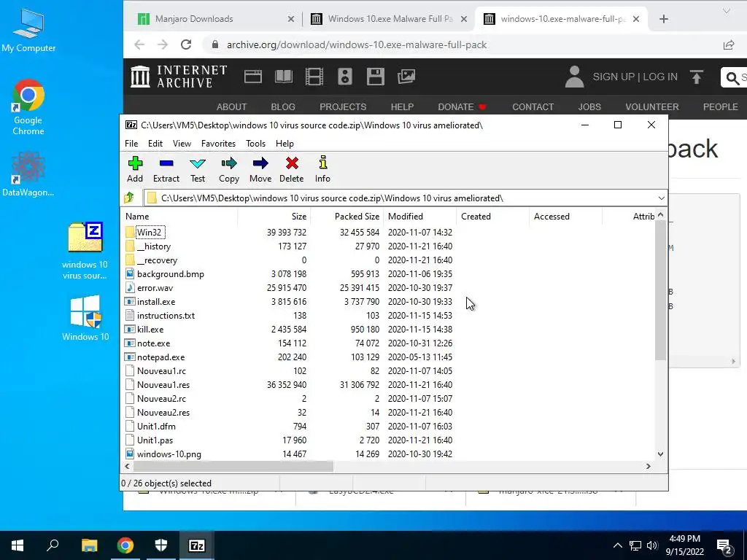
Task: Open Internet Archive audio (speaker) icon
Action: 345,76
